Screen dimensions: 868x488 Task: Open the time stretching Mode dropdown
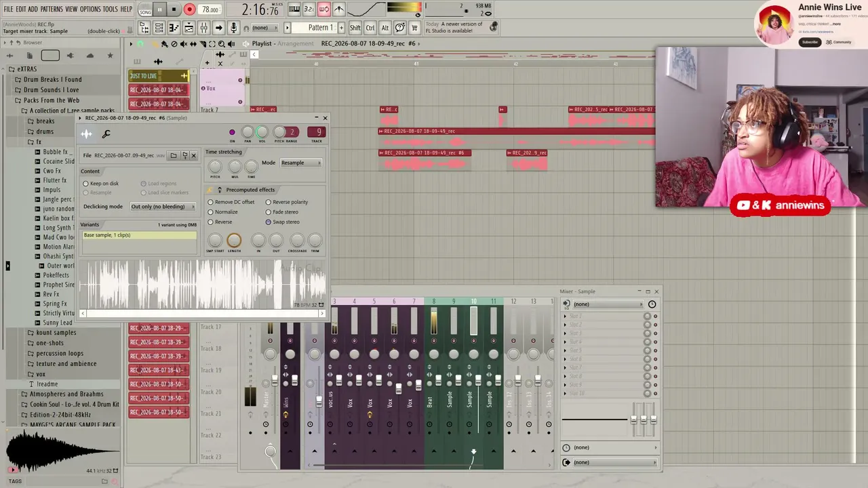(x=301, y=163)
